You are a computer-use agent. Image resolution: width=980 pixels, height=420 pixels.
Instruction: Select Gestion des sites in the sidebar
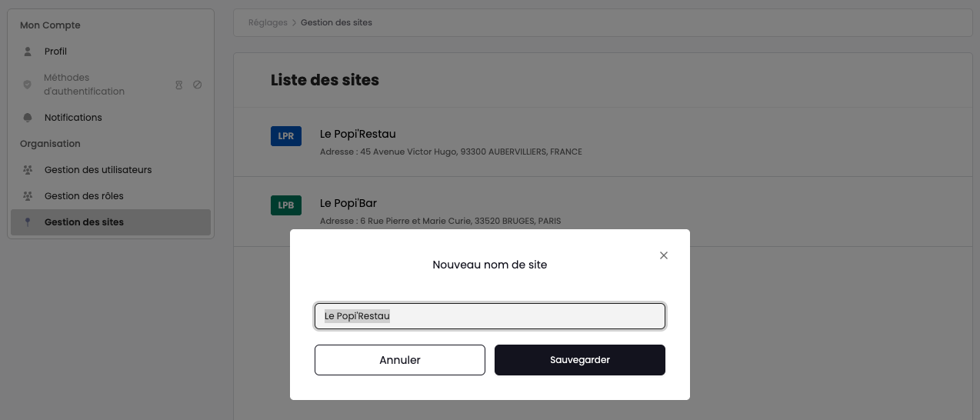(111, 222)
